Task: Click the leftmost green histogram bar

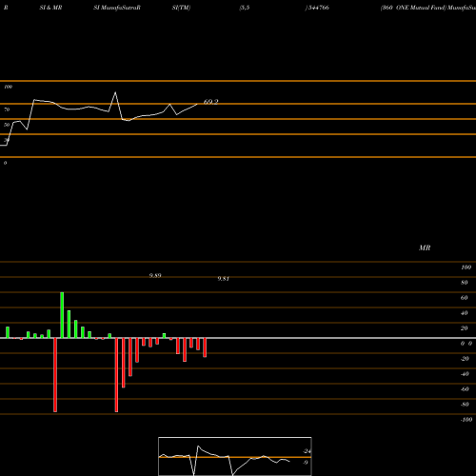Action: [x=8, y=332]
